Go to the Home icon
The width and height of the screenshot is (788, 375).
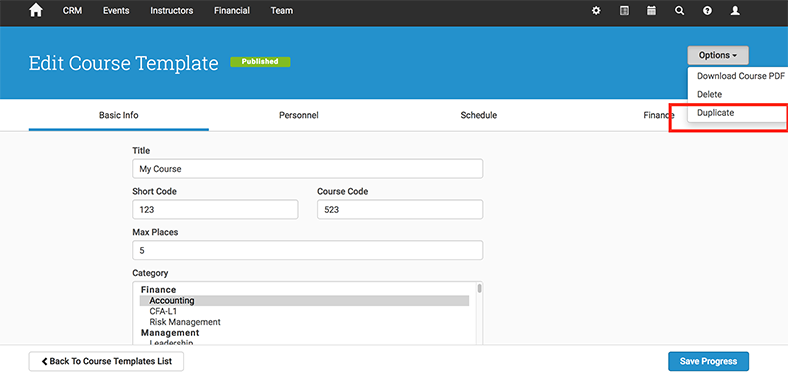tap(36, 11)
